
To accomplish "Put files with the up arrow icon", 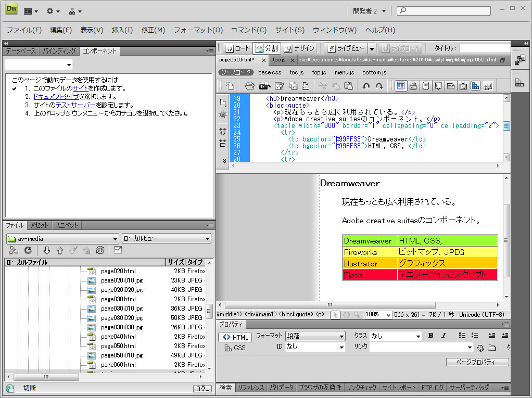I will click(x=60, y=250).
